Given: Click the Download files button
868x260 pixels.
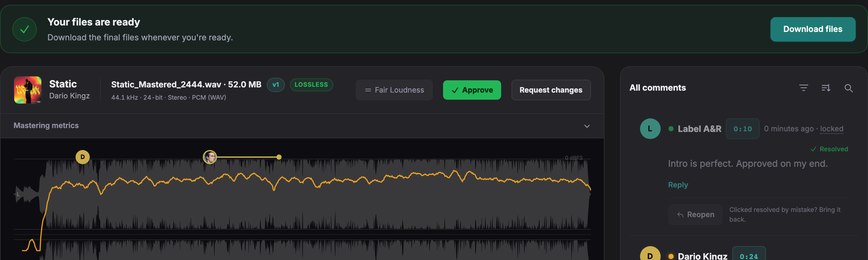Looking at the screenshot, I should point(812,29).
